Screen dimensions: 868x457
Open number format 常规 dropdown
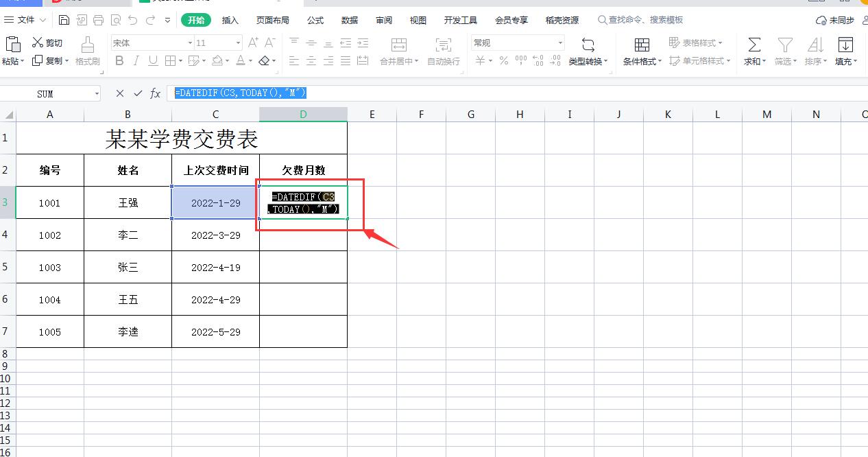pos(560,43)
